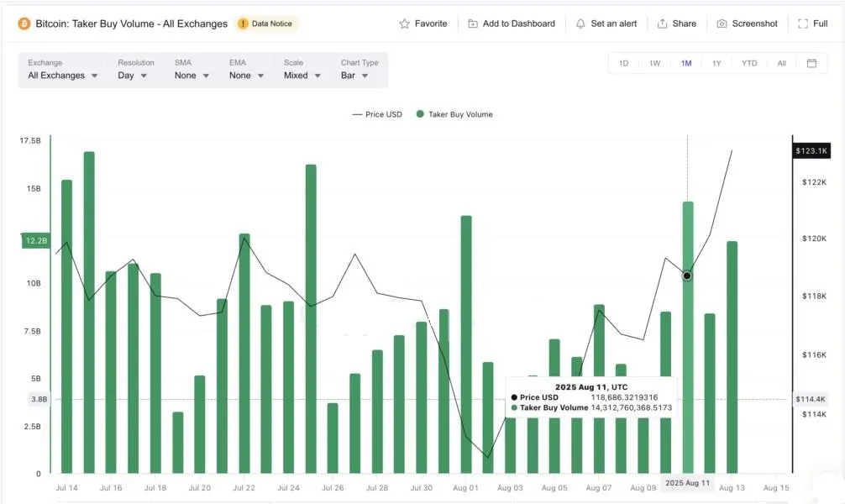The image size is (845, 504).
Task: Expand the Scale dropdown set to Mixed
Action: (x=302, y=76)
